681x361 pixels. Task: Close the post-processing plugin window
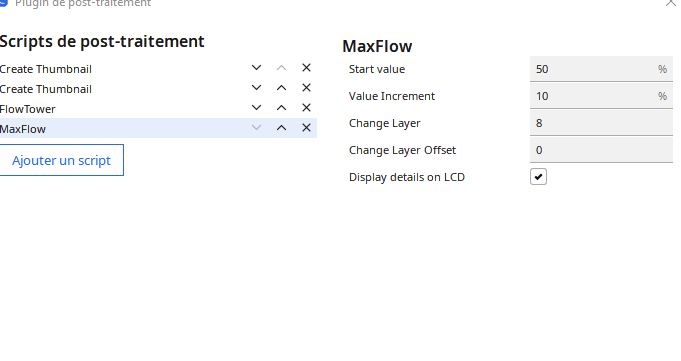tap(671, 3)
